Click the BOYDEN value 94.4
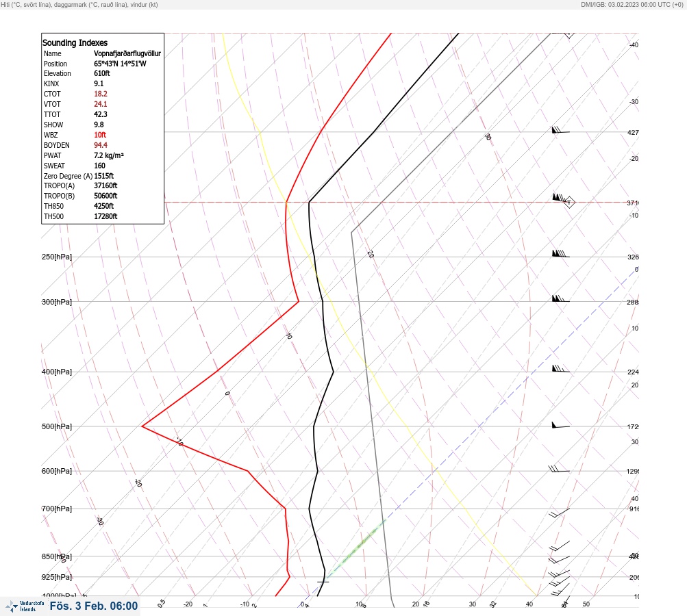 point(100,145)
